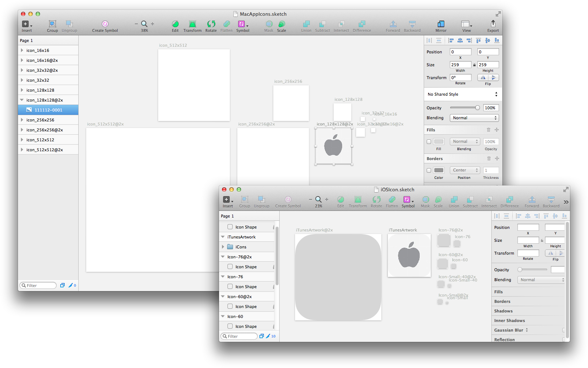
Task: Delete fill using Fills trash icon
Action: tap(488, 130)
